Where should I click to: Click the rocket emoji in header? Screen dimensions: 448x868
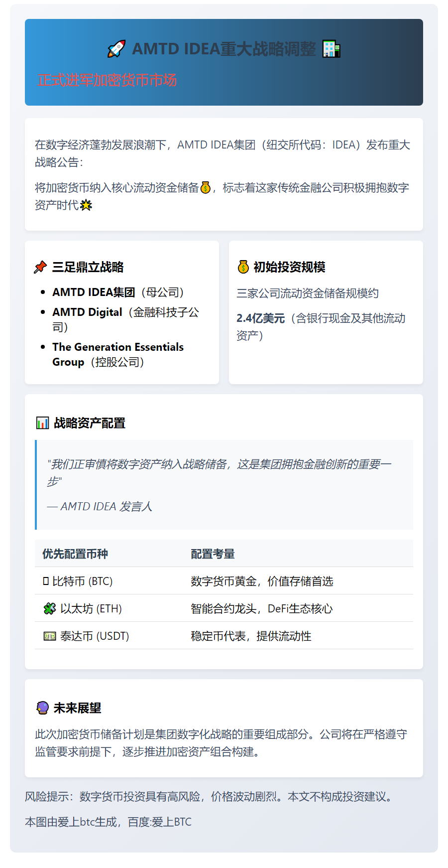116,49
